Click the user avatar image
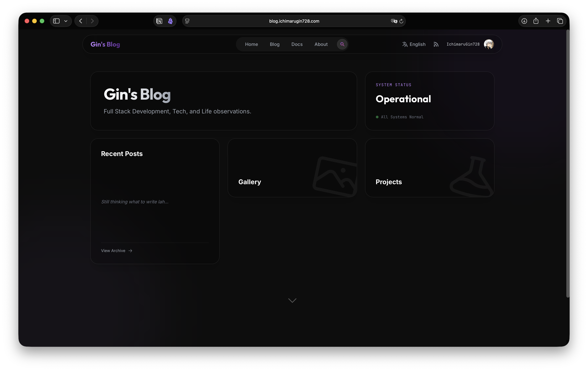This screenshot has width=588, height=371. click(x=489, y=44)
